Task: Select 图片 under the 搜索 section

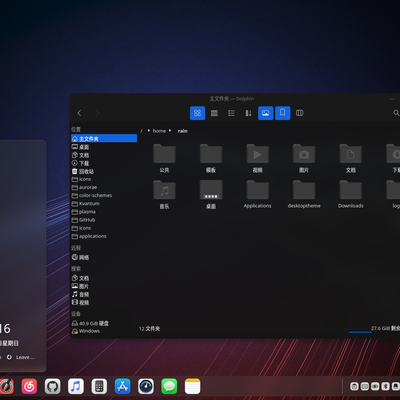Action: (x=104, y=286)
